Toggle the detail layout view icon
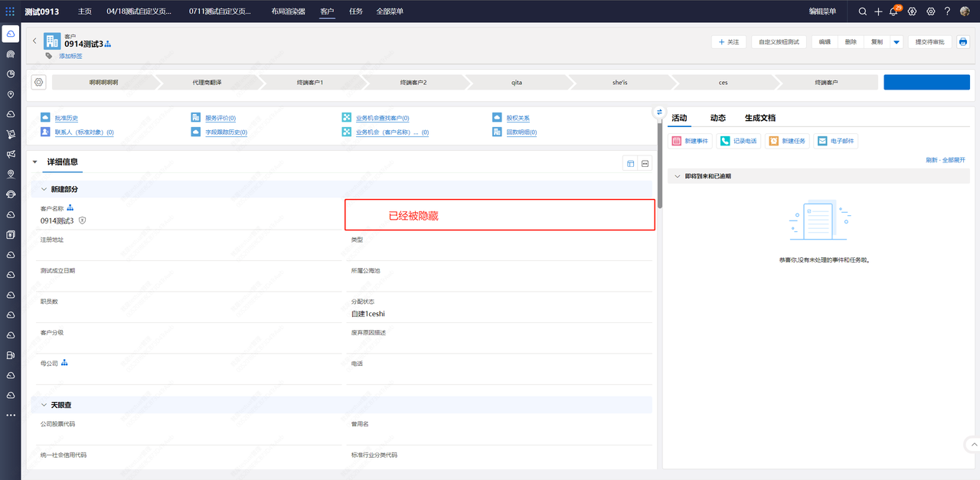The image size is (980, 480). click(x=630, y=163)
